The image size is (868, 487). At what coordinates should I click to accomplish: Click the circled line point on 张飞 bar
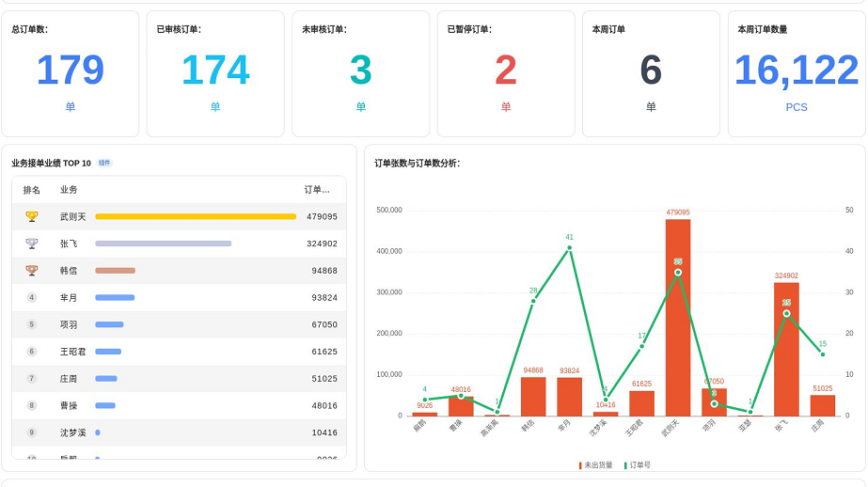786,313
